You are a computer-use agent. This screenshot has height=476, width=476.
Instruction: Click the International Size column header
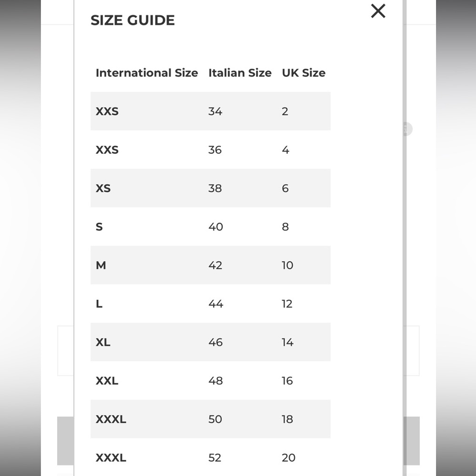[147, 73]
